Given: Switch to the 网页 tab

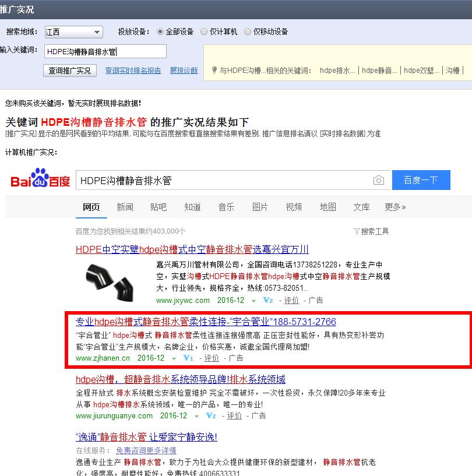Looking at the screenshot, I should click(x=91, y=207).
